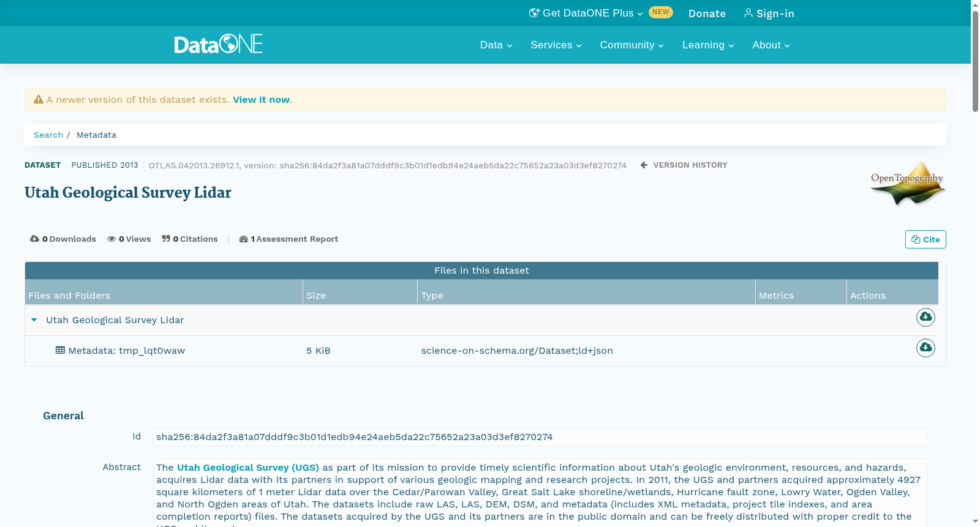
Task: Download the Metadata tmp_lqt0waw file
Action: (925, 348)
